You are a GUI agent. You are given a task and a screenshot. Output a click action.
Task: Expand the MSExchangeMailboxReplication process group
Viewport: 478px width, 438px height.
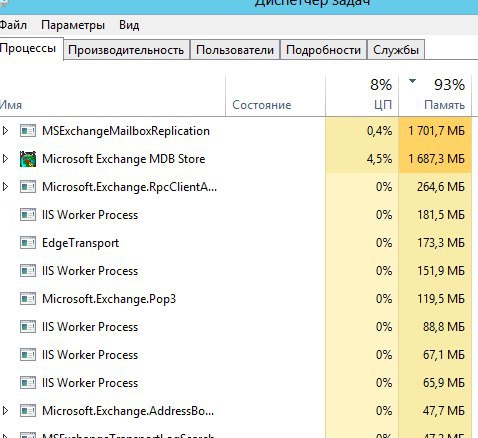[x=5, y=131]
